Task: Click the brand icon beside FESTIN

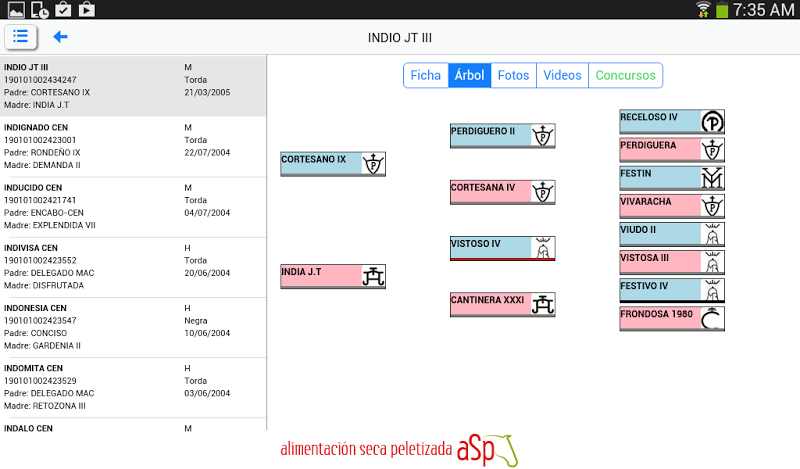Action: click(712, 178)
